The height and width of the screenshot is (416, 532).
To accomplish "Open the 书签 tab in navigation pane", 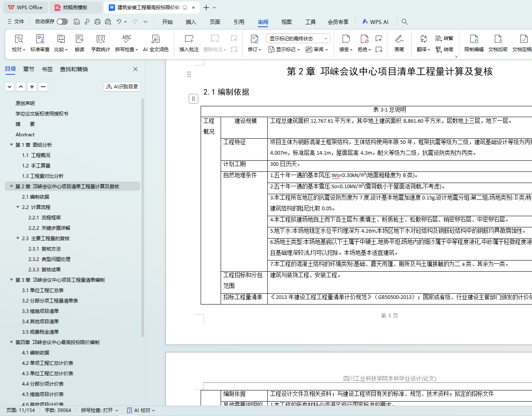I will [47, 69].
